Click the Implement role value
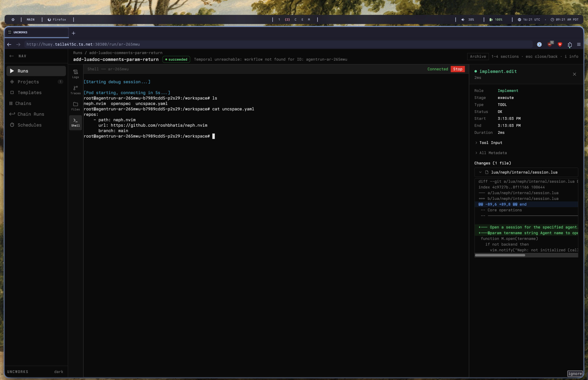The height and width of the screenshot is (380, 588). pyautogui.click(x=508, y=91)
